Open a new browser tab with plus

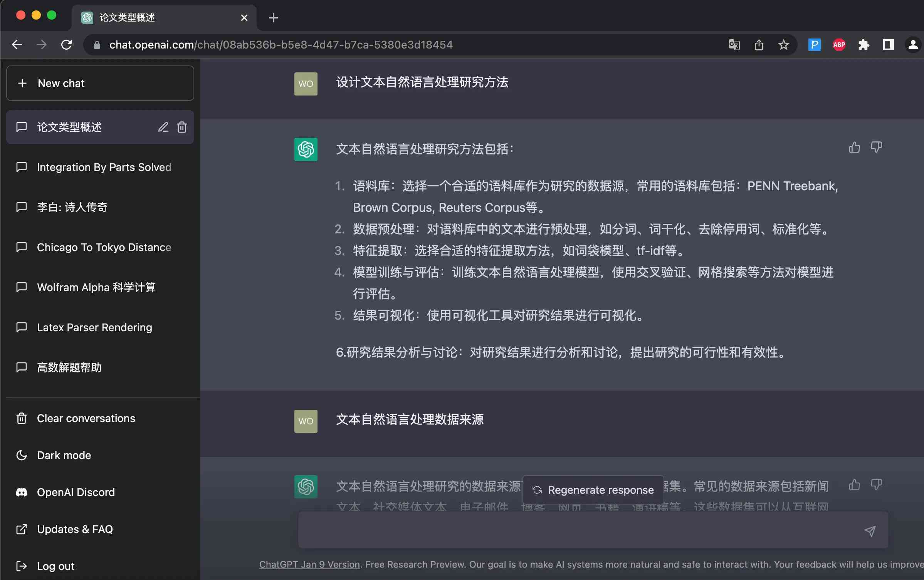point(274,18)
